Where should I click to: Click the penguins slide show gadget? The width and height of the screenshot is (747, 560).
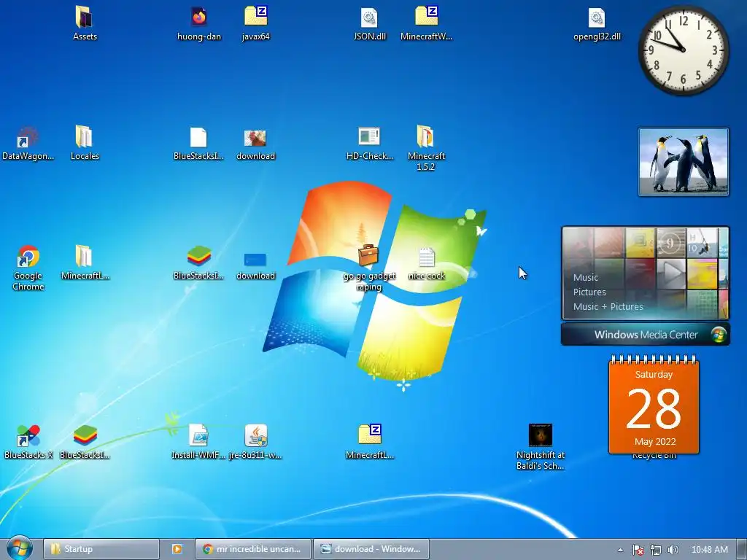pyautogui.click(x=683, y=162)
